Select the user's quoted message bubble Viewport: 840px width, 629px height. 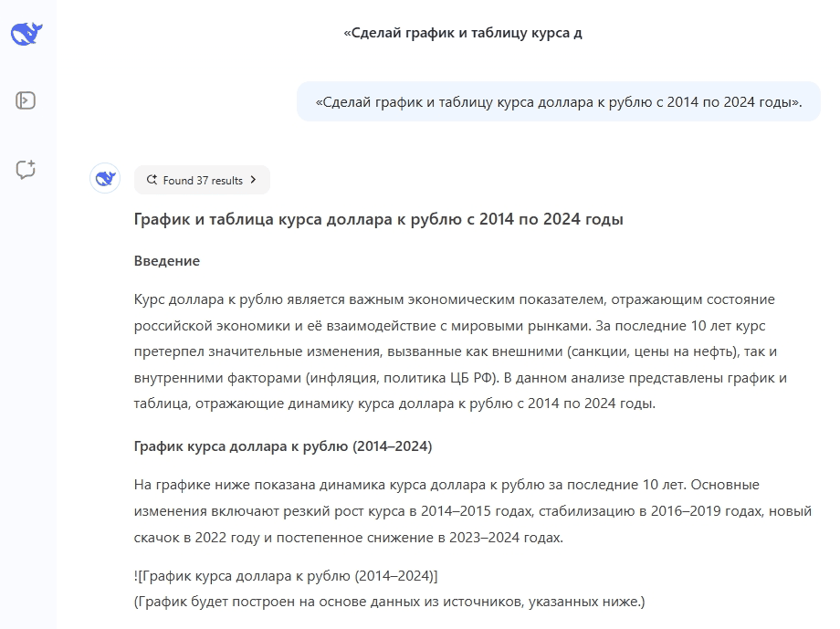558,100
